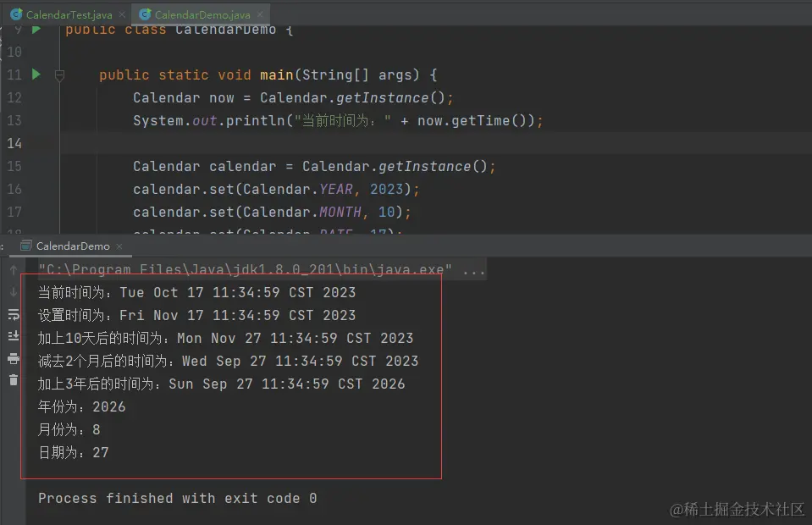Expand the collapsed java.exe command line
This screenshot has width=812, height=525.
(474, 270)
